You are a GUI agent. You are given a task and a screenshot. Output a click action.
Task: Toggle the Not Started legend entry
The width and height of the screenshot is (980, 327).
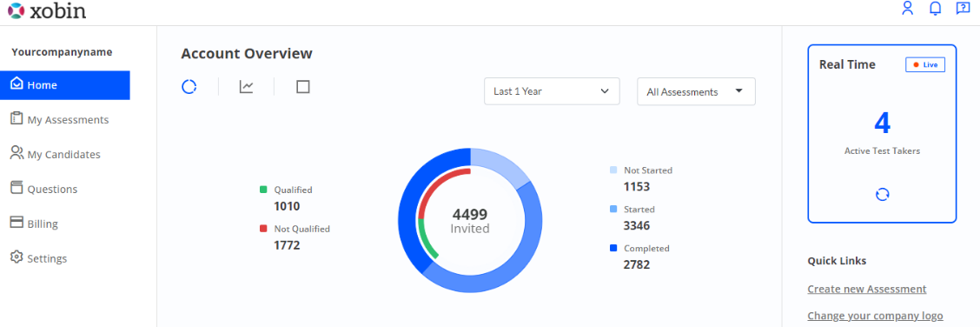pyautogui.click(x=641, y=170)
